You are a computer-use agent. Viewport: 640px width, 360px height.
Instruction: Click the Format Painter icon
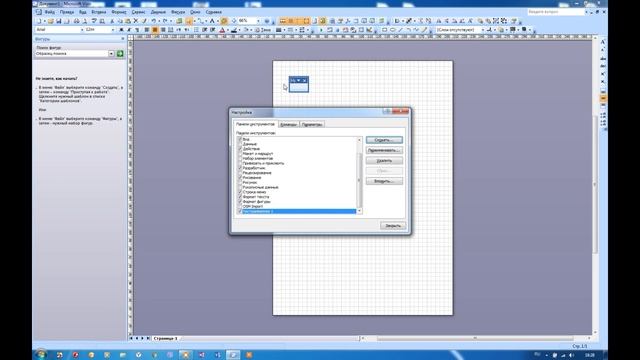144,21
